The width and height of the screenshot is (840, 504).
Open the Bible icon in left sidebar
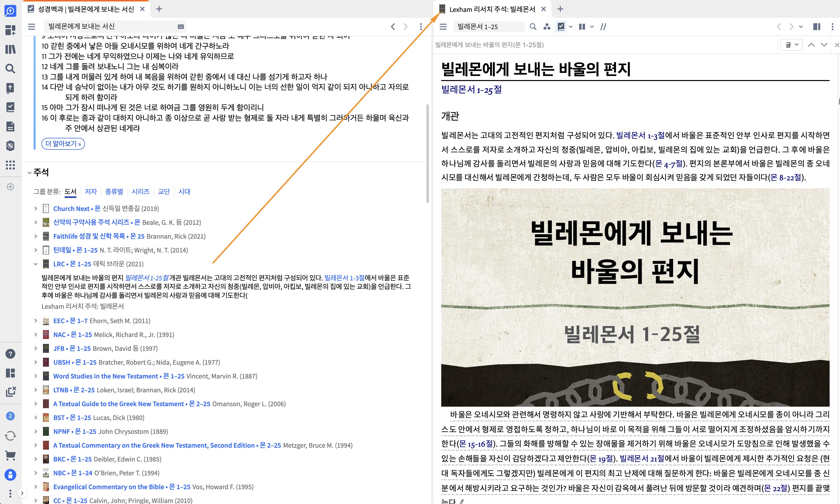point(11,88)
